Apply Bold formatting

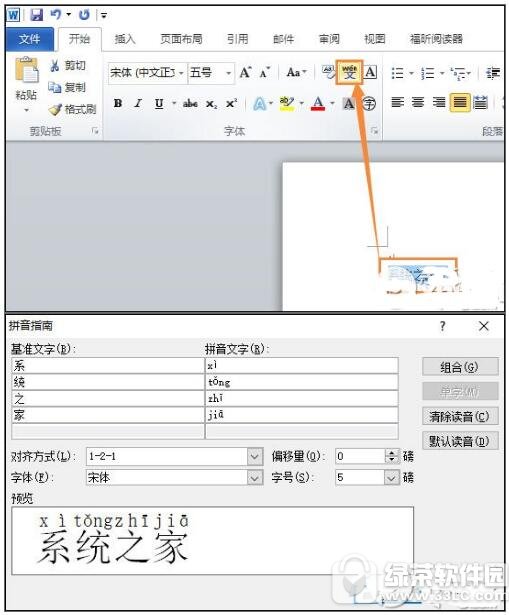[x=118, y=104]
